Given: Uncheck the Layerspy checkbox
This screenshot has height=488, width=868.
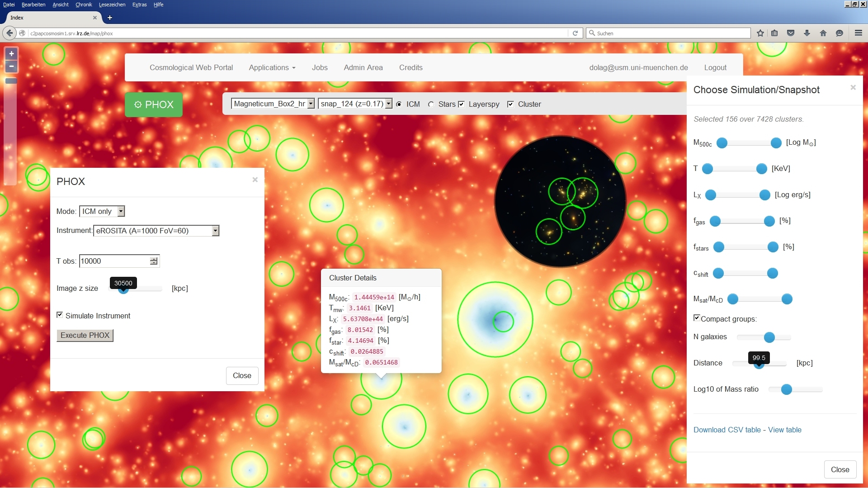Looking at the screenshot, I should [462, 104].
